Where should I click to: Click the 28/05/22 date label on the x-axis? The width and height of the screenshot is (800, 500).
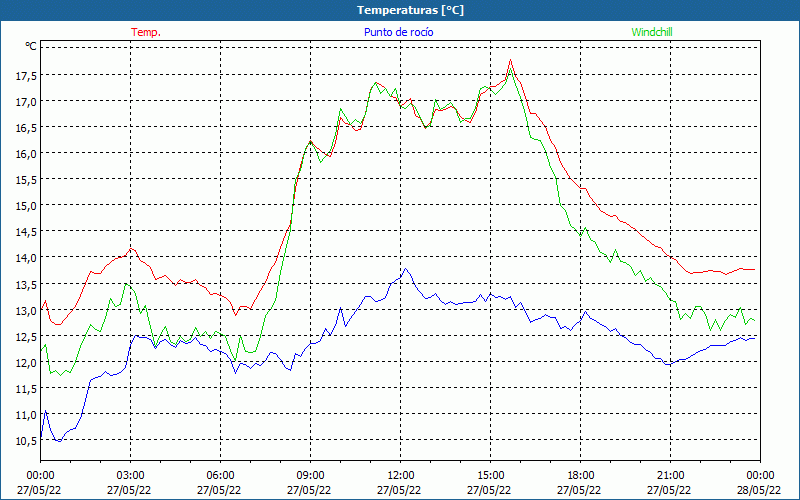(760, 490)
